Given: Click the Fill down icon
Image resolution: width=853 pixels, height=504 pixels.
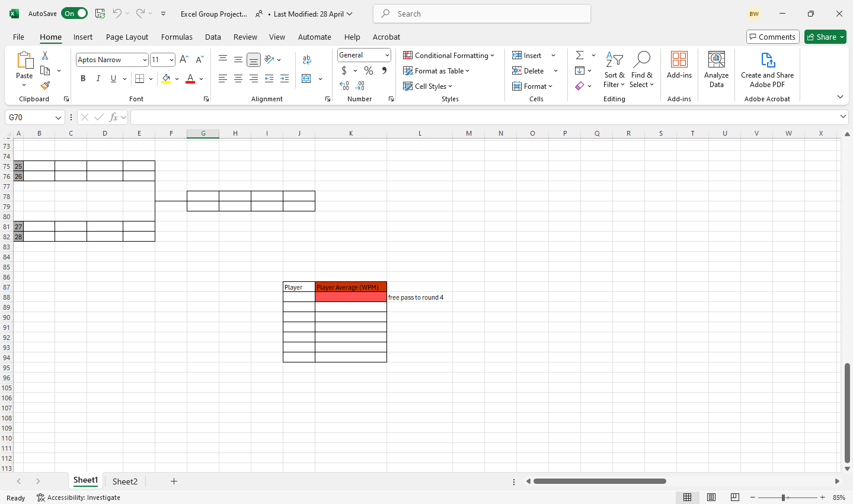Looking at the screenshot, I should click(580, 70).
